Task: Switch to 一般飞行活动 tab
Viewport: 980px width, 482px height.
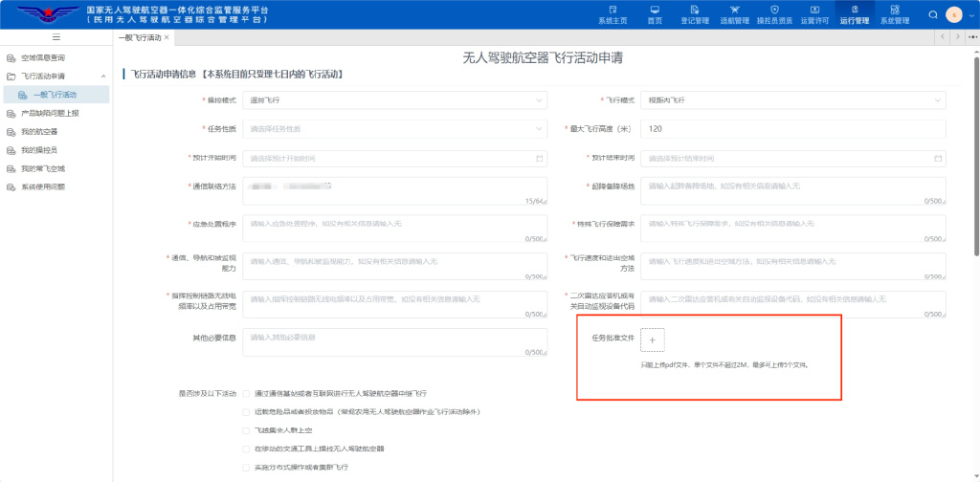Action: tap(140, 37)
